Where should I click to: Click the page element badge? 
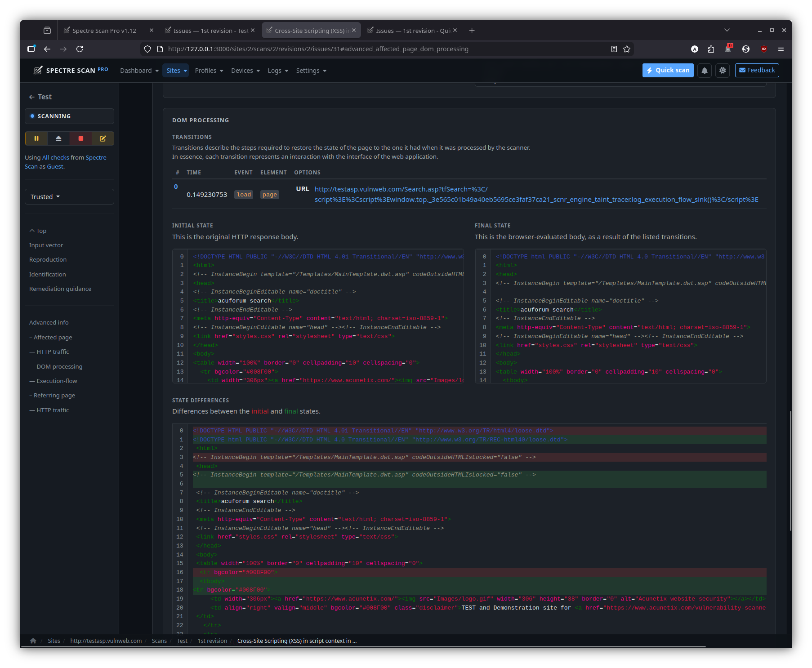[x=270, y=195]
